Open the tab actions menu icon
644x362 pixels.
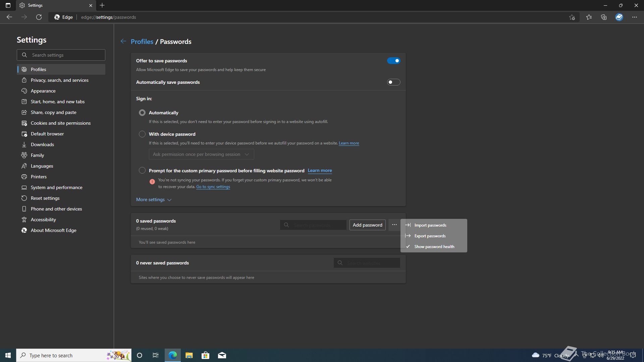point(8,5)
